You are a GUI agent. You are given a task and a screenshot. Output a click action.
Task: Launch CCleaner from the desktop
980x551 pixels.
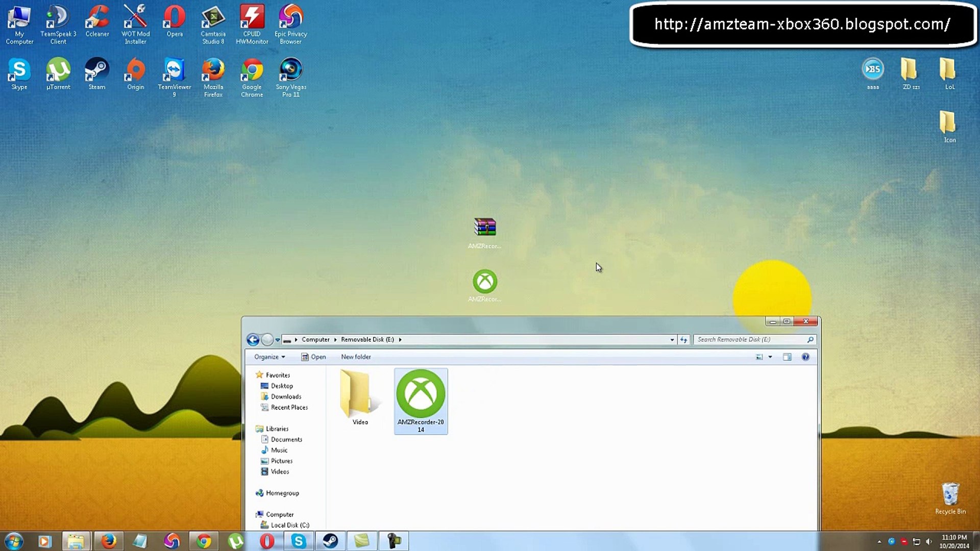96,19
